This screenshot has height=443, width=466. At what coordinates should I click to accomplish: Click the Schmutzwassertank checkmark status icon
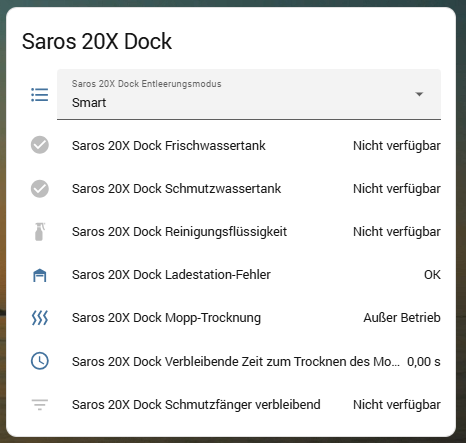tap(40, 189)
